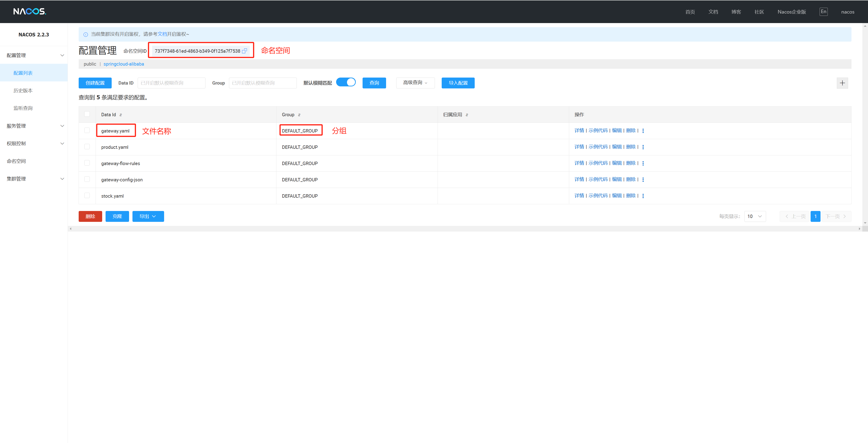
Task: Open the per-page count dropdown showing 10
Action: [x=755, y=216]
